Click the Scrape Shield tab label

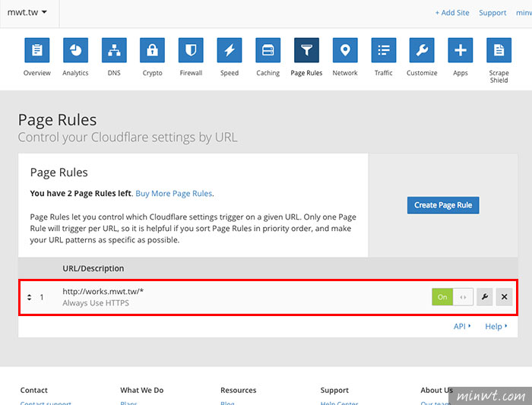click(499, 77)
